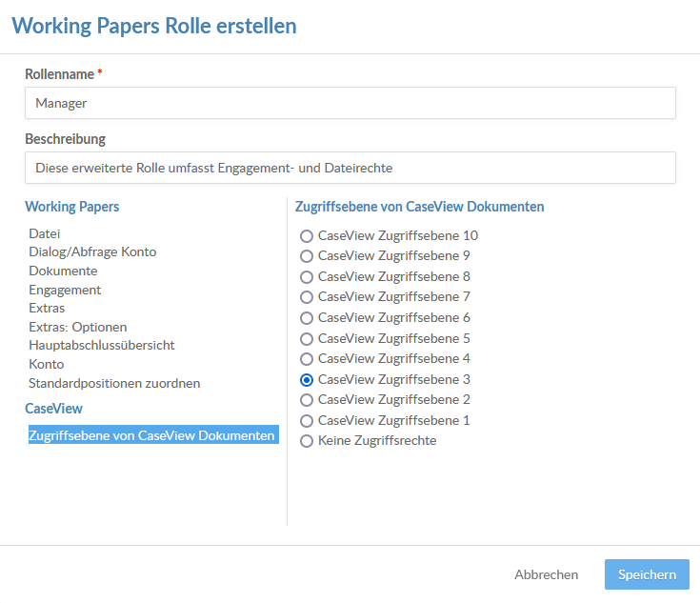Click the Beschreibung input field
This screenshot has height=603, width=700.
(x=350, y=168)
